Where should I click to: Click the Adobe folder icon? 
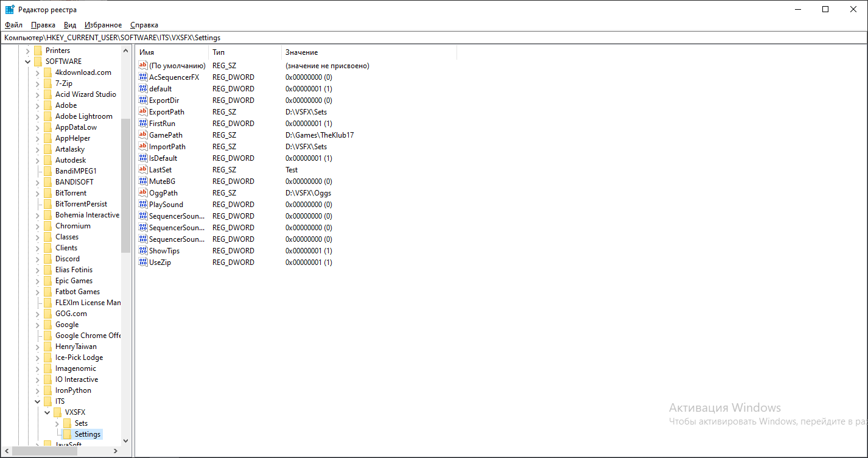tap(47, 105)
